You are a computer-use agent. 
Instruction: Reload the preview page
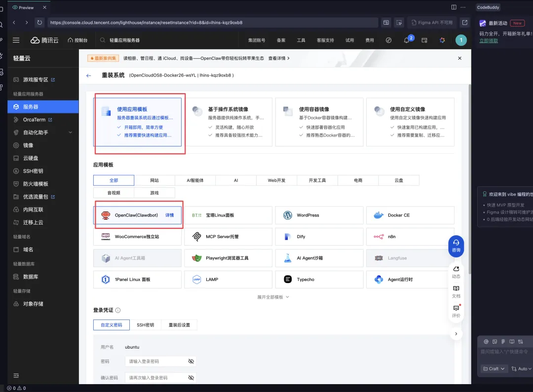click(x=39, y=22)
